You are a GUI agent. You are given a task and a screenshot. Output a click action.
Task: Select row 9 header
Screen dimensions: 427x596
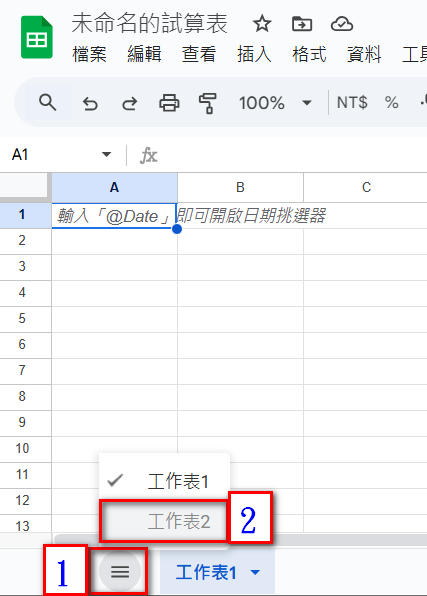[25, 423]
